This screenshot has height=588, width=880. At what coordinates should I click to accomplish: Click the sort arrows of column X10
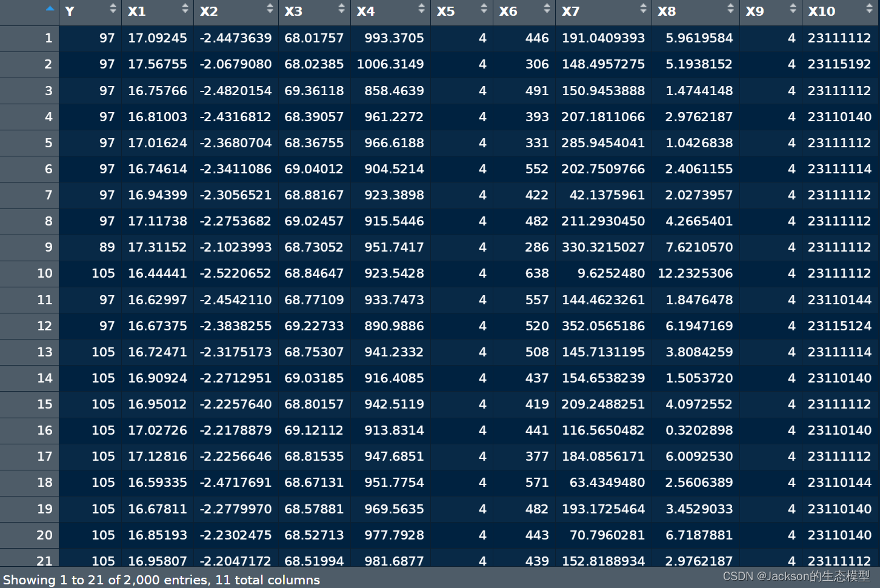point(870,8)
